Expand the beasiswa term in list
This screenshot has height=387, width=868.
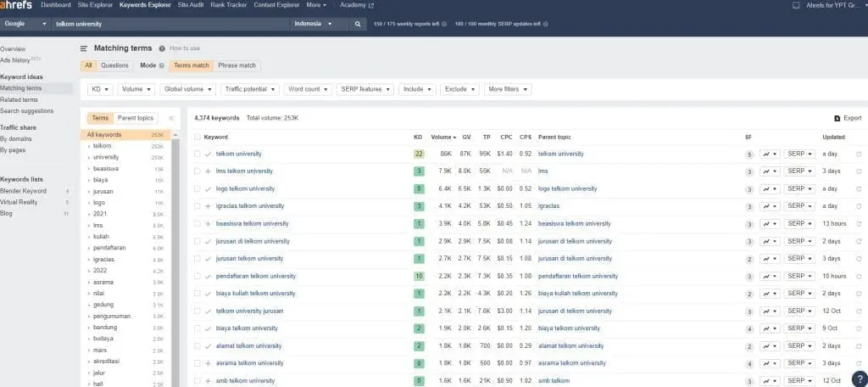[89, 169]
